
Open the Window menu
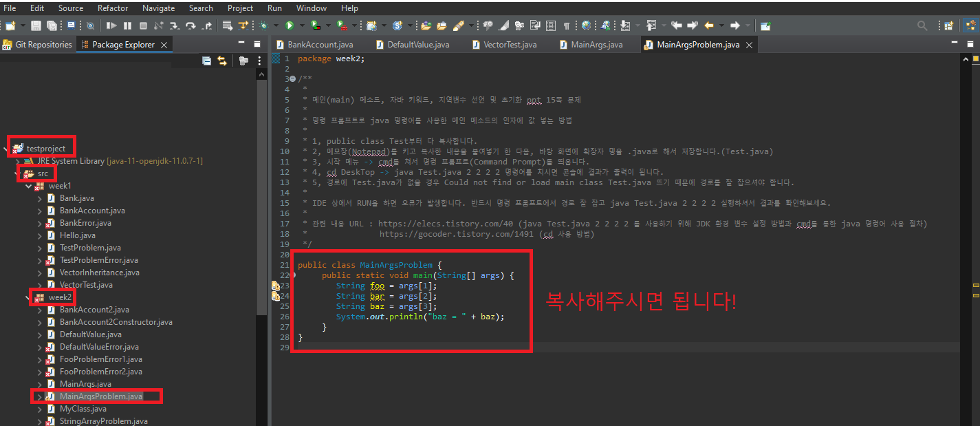tap(312, 8)
